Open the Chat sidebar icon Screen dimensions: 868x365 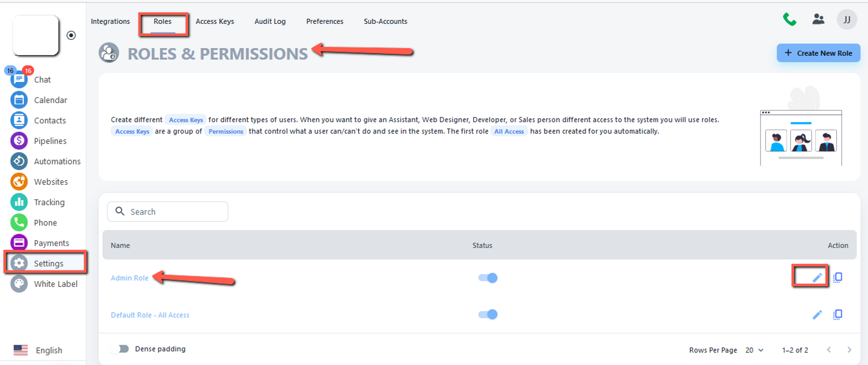pos(19,80)
